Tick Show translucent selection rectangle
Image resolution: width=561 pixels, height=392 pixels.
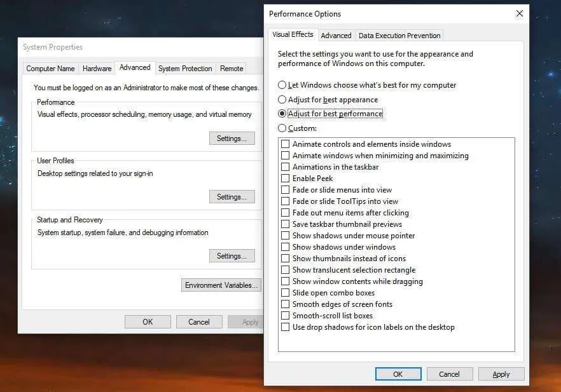(285, 270)
